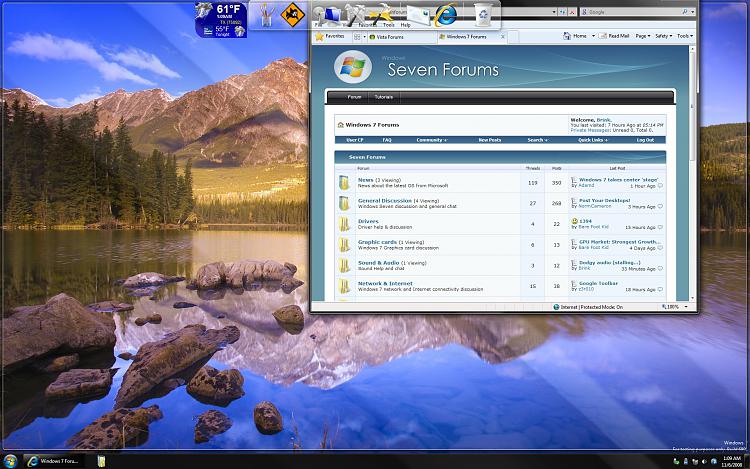Image resolution: width=750 pixels, height=469 pixels.
Task: Open the General Discussion forum link
Action: tap(385, 201)
